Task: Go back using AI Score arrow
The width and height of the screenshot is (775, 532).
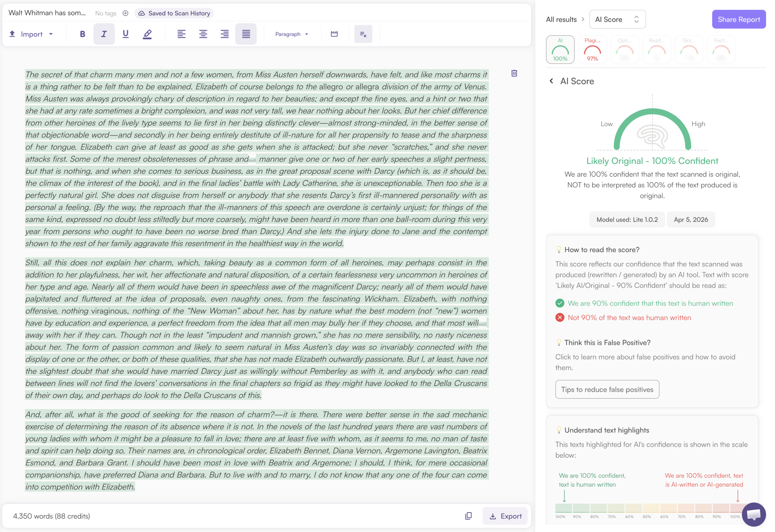Action: click(x=551, y=81)
